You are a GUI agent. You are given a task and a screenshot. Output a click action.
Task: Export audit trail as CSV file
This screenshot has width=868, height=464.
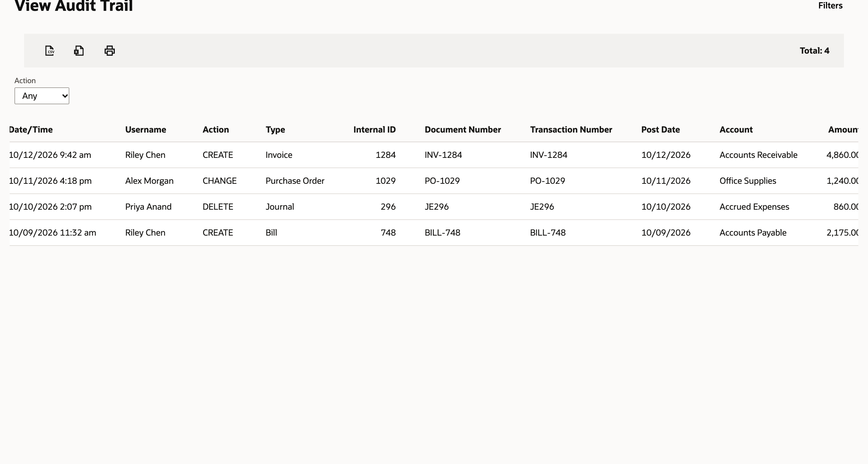tap(49, 51)
